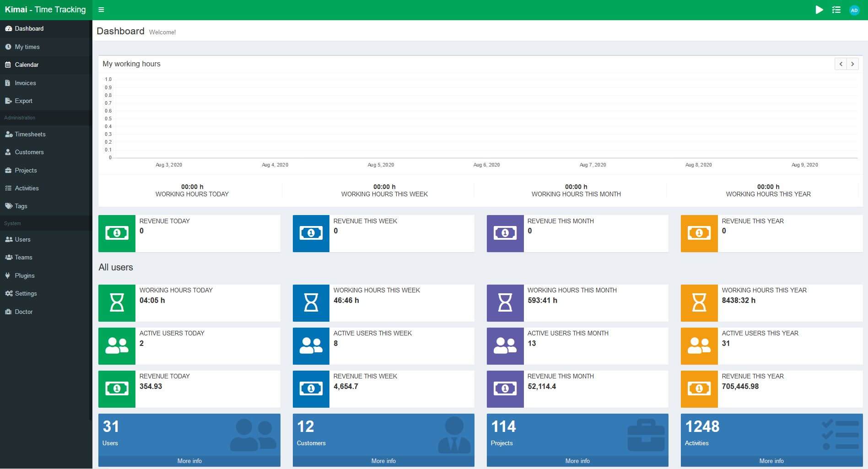Open the Invoices page
Screen dimensions: 868x469
click(25, 83)
